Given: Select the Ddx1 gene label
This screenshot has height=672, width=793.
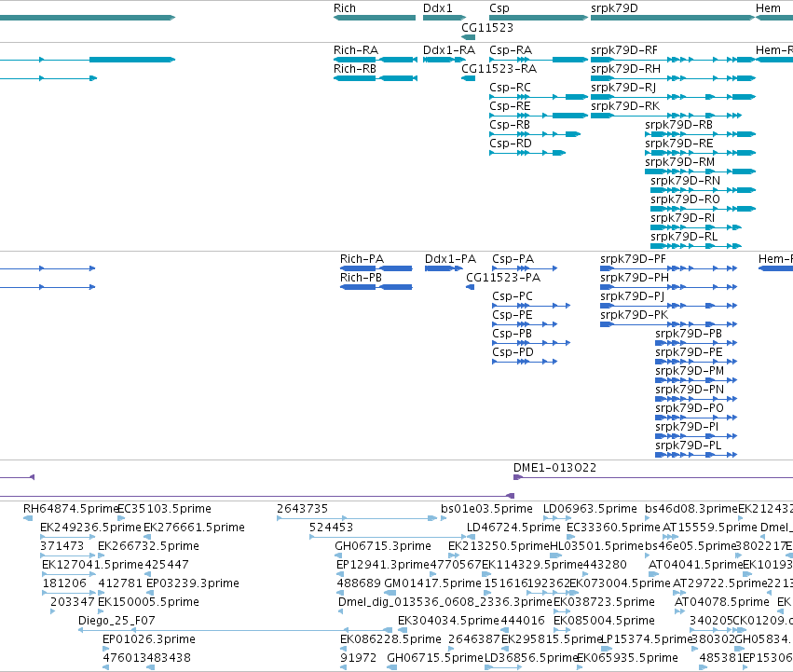Looking at the screenshot, I should pyautogui.click(x=437, y=8).
